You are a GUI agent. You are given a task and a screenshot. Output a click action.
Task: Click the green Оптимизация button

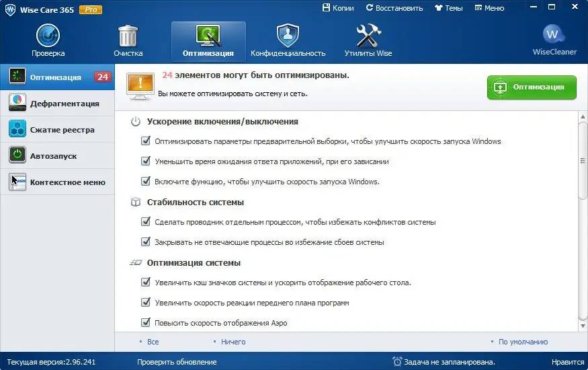point(532,87)
